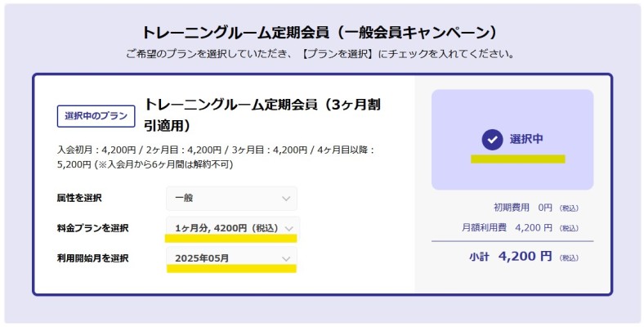Open the 2025年05月 start month dropdown
644x327 pixels.
point(231,258)
